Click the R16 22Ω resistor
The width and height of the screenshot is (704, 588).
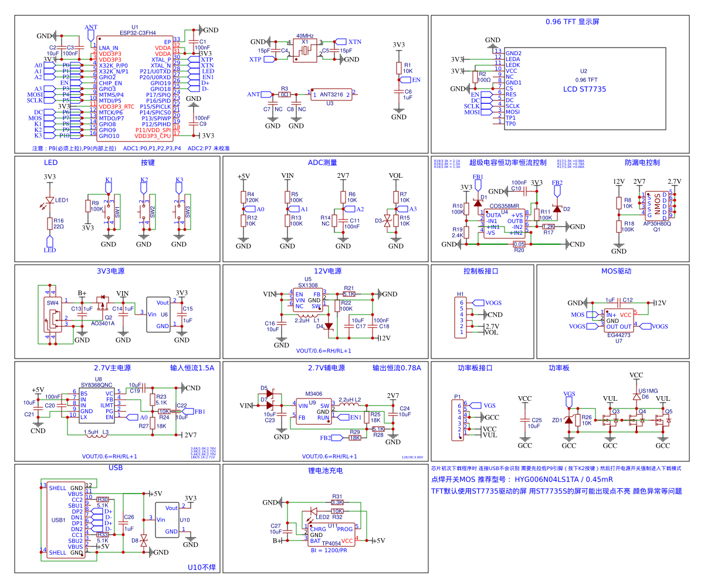point(50,223)
